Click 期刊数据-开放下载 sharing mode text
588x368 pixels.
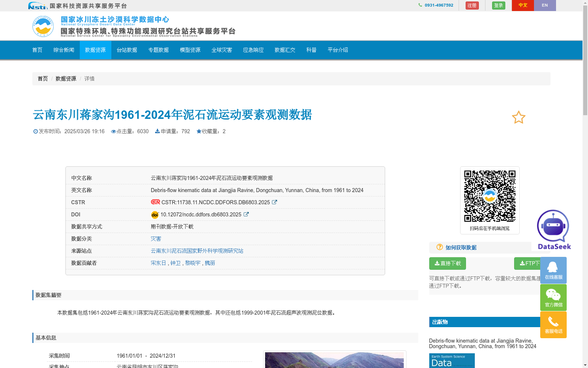(172, 227)
